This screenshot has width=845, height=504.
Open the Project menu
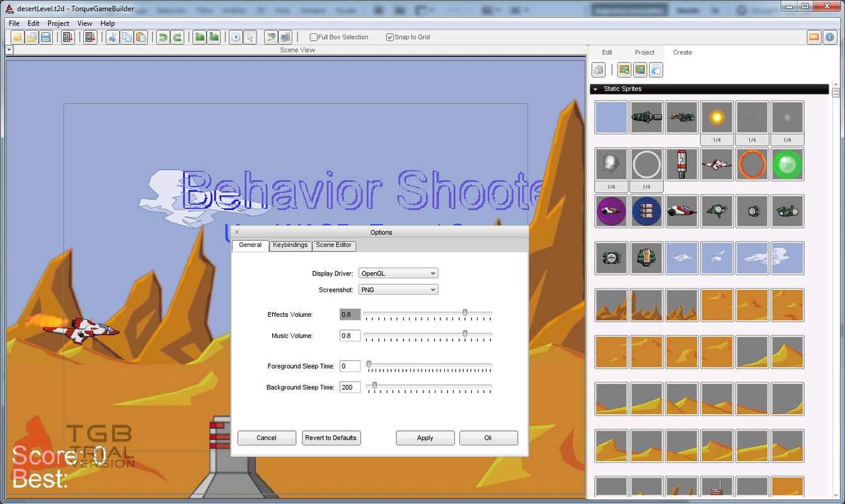tap(58, 23)
